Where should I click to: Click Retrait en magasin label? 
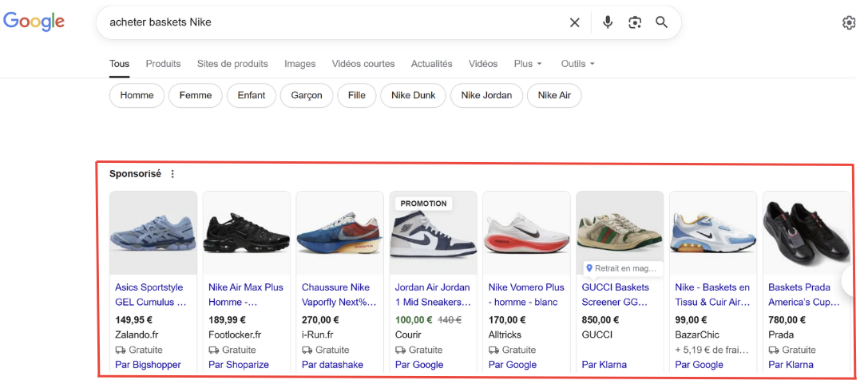(623, 268)
